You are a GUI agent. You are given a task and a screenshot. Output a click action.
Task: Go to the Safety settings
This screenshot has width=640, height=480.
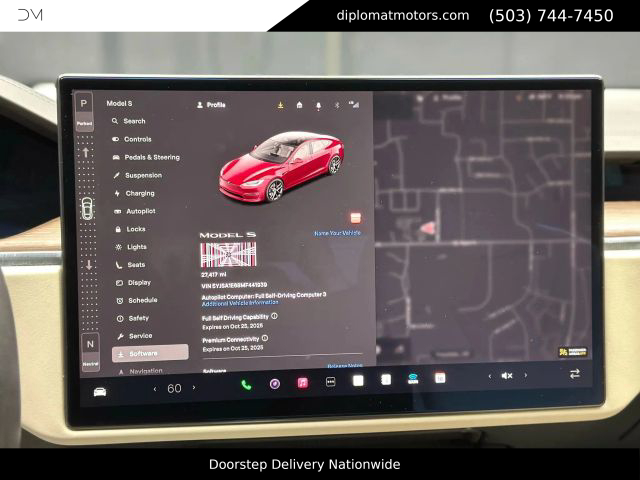pos(133,318)
